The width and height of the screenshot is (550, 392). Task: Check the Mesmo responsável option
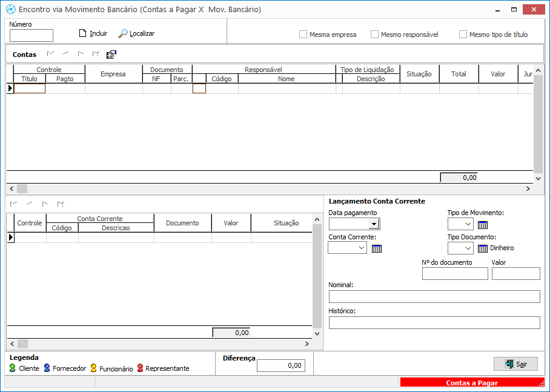[375, 35]
